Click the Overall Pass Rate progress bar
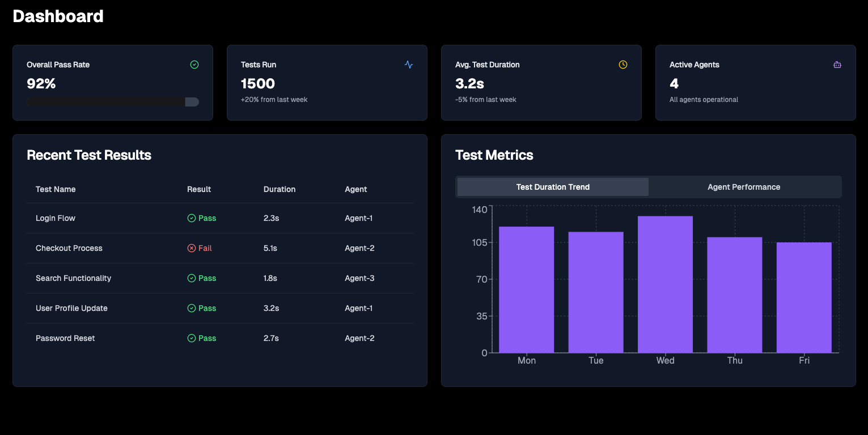 113,102
